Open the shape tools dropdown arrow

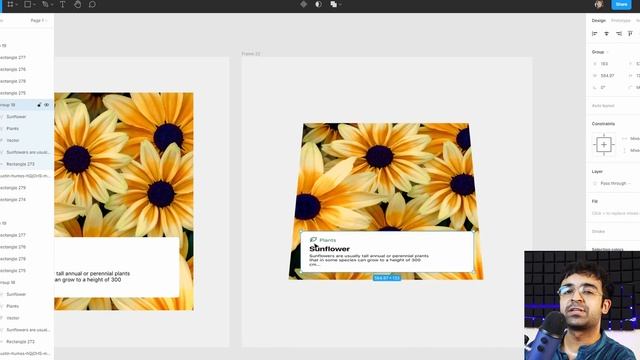pos(34,4)
